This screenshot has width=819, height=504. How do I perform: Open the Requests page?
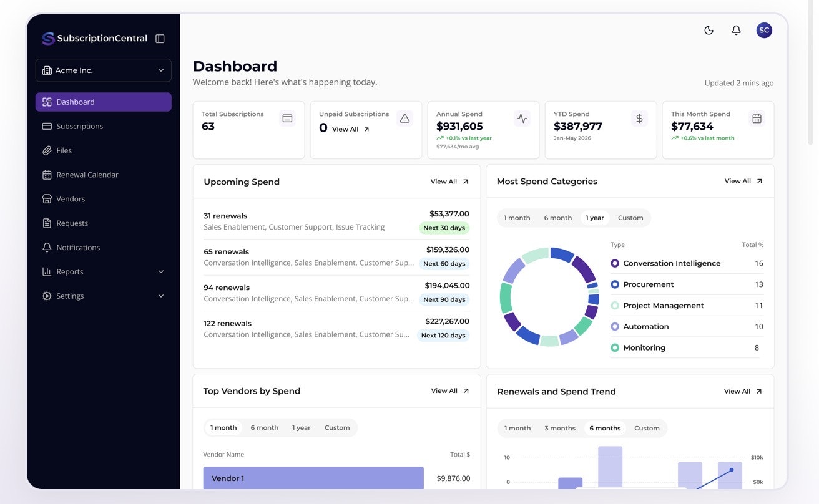(x=104, y=223)
